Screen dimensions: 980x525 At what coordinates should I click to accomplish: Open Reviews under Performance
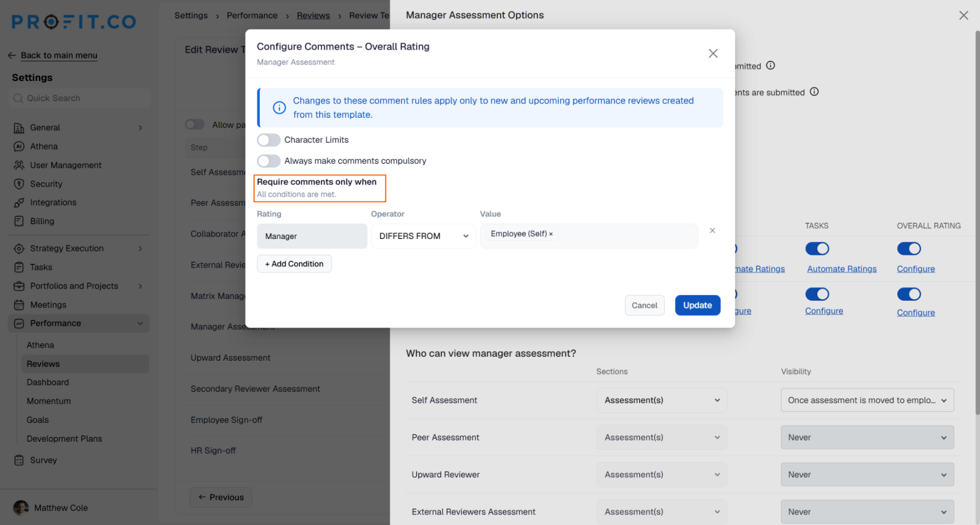coord(85,364)
